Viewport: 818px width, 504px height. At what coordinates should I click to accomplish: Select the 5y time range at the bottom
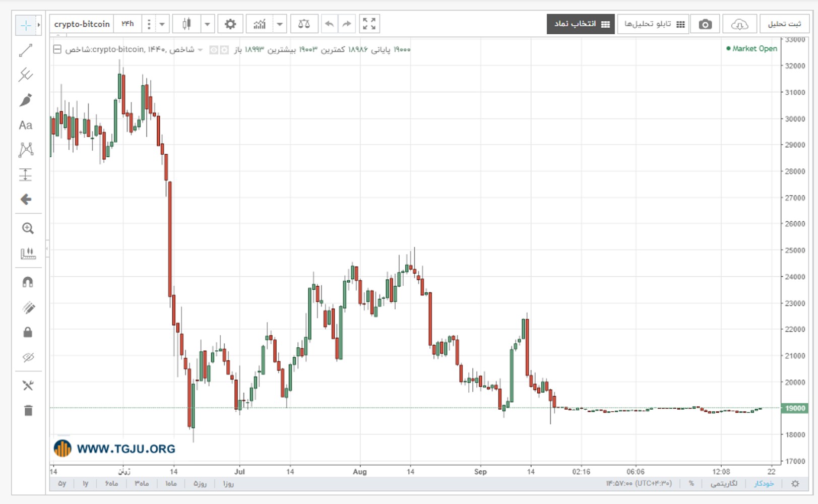(62, 483)
